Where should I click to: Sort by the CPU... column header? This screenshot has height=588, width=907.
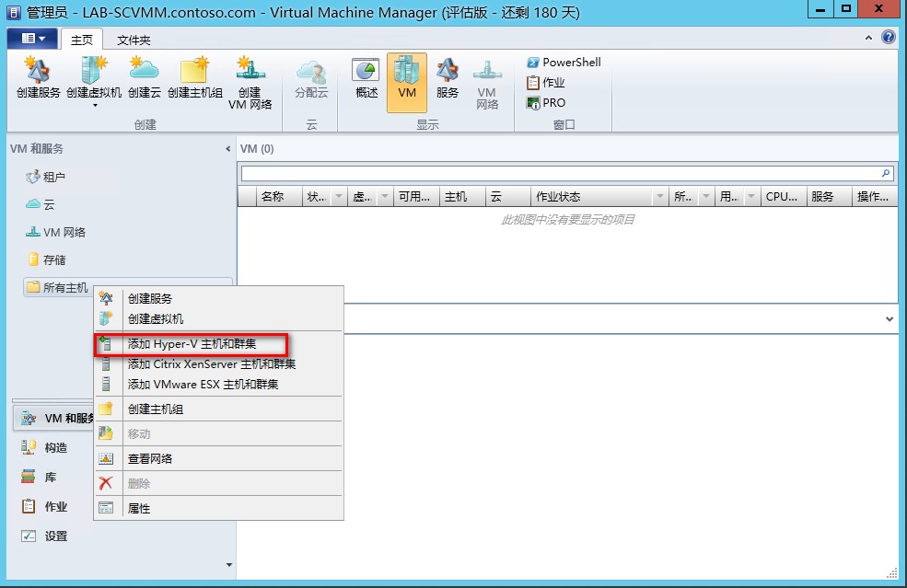pos(784,197)
